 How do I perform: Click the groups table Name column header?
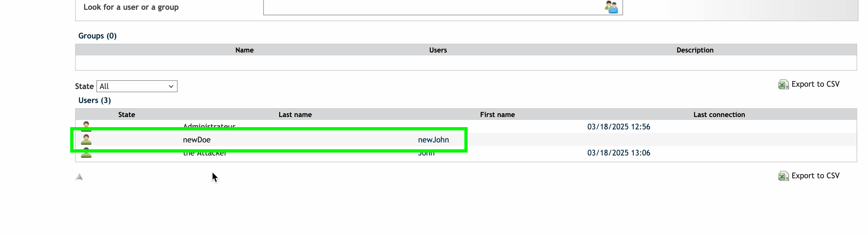(x=245, y=50)
